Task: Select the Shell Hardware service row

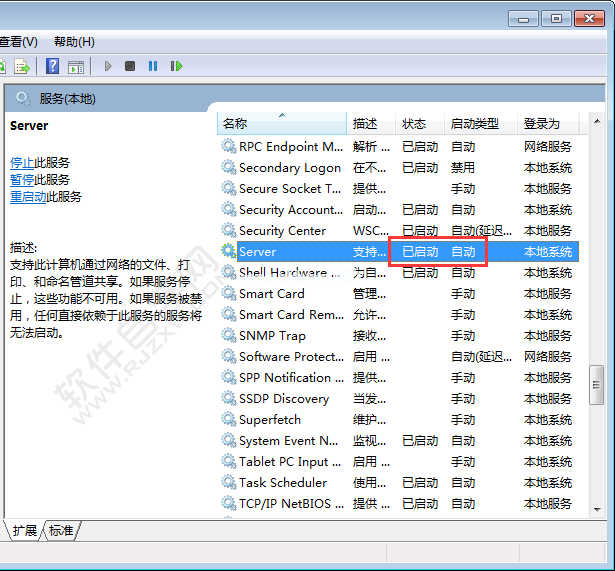Action: [x=398, y=273]
